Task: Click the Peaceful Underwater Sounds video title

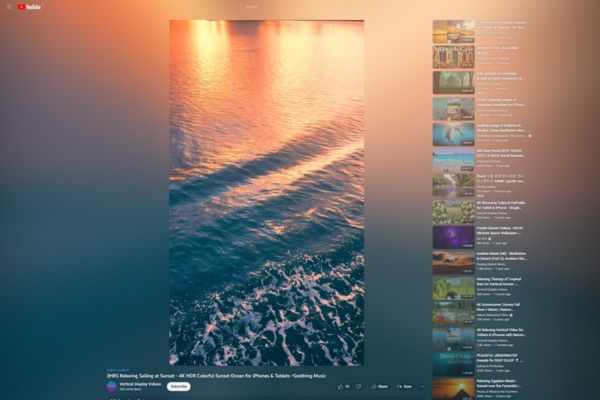Action: point(499,358)
